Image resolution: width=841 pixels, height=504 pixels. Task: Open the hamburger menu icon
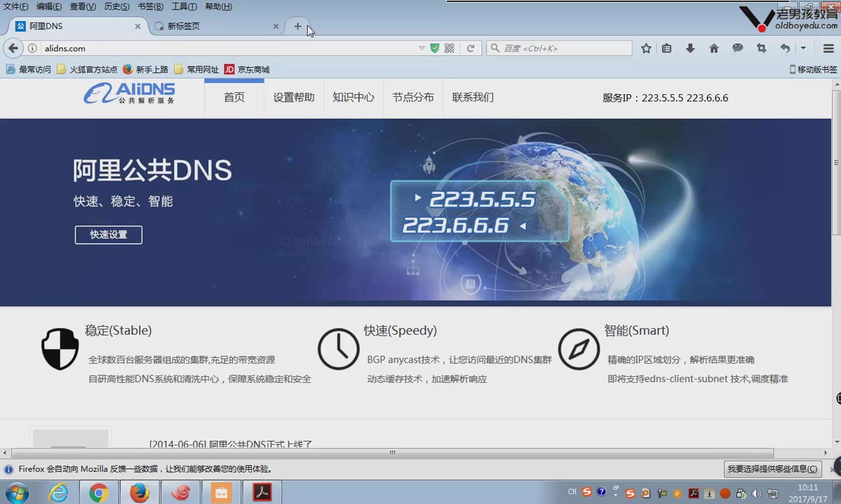[x=829, y=48]
